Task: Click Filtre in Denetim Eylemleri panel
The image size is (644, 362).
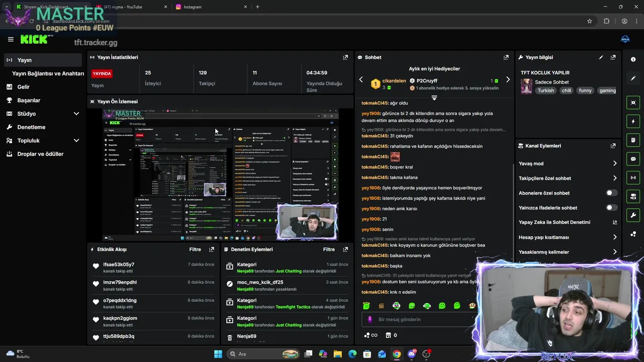Action: (329, 249)
